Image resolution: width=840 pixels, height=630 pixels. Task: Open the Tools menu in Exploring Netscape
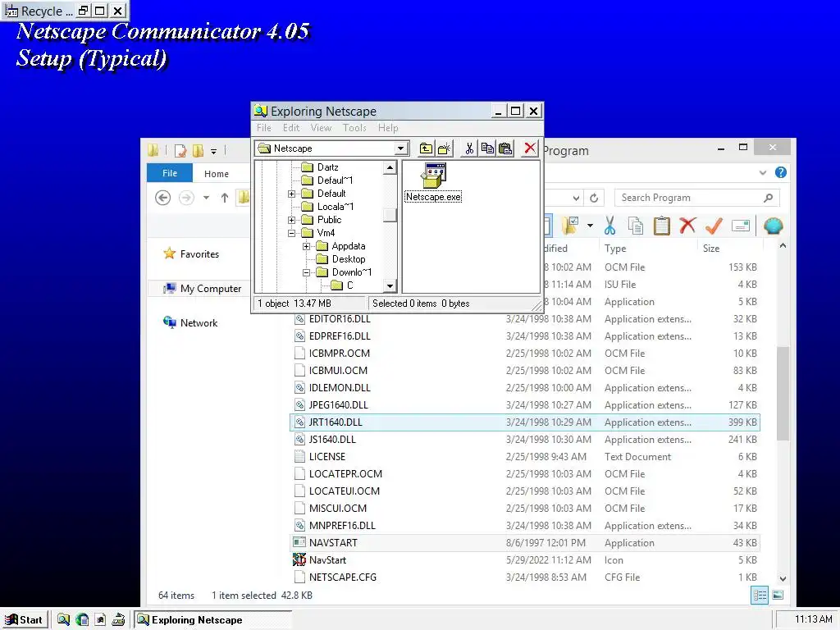tap(354, 128)
